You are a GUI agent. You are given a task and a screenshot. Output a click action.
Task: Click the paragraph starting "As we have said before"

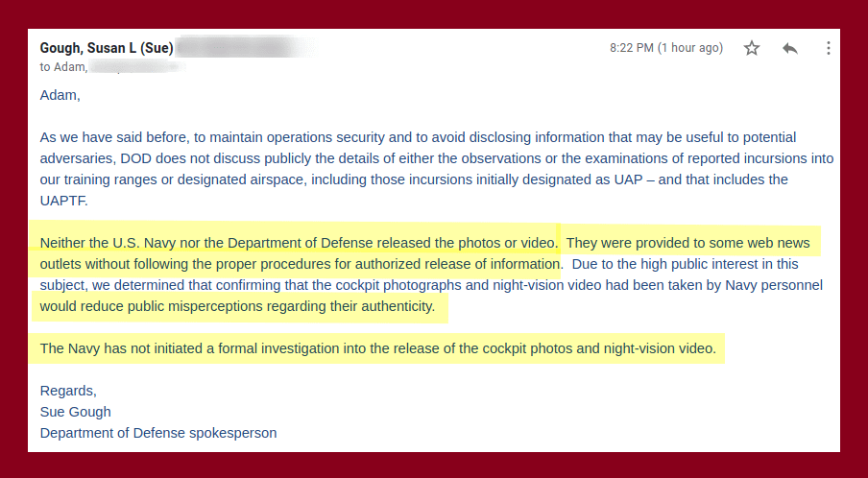coord(437,169)
